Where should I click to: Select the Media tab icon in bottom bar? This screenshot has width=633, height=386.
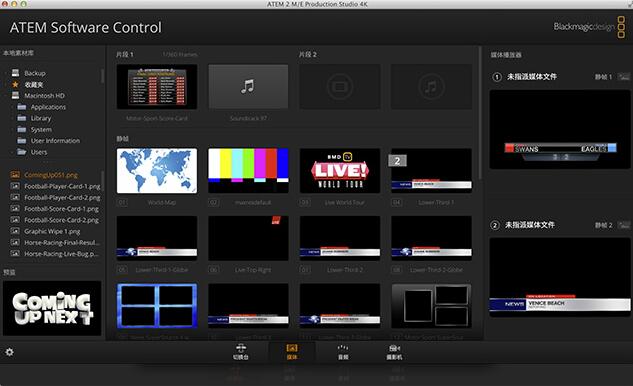click(x=292, y=351)
